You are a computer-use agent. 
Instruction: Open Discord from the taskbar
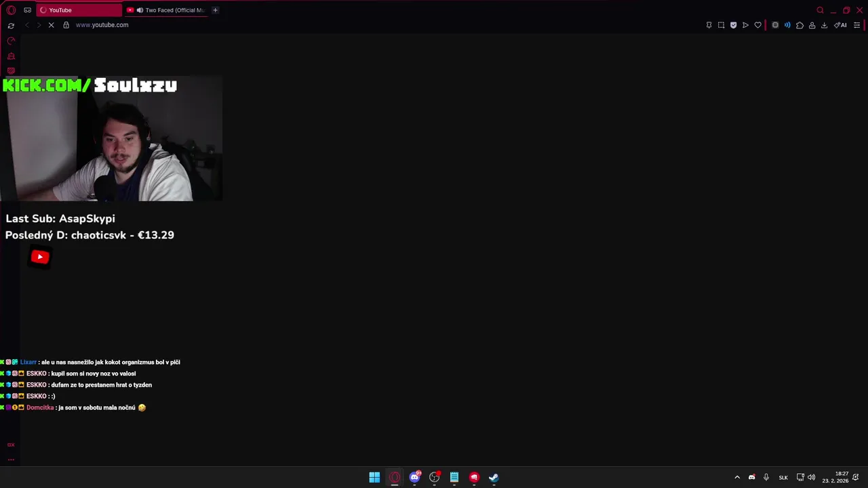coord(414,477)
